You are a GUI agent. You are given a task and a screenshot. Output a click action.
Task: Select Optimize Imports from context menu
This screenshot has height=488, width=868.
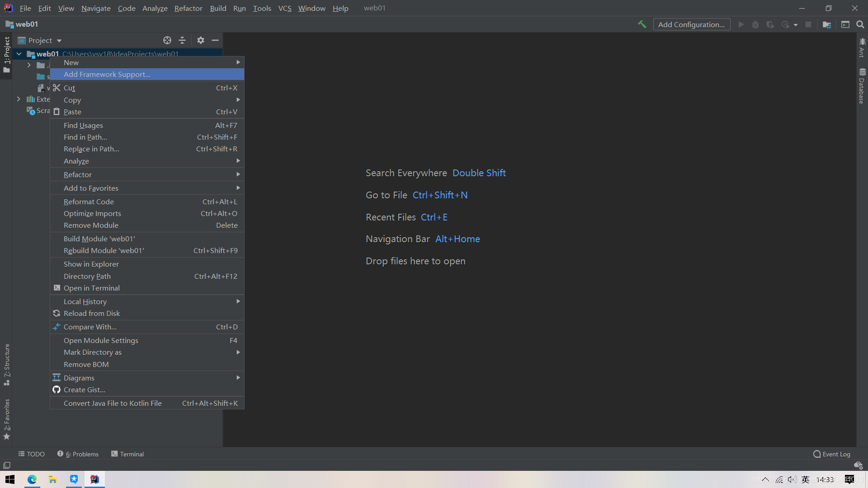click(x=92, y=213)
